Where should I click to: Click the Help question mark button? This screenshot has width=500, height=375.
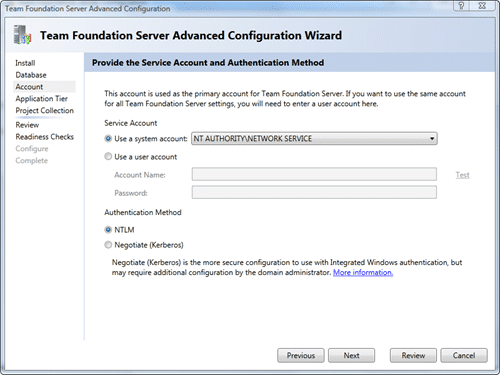(x=461, y=6)
